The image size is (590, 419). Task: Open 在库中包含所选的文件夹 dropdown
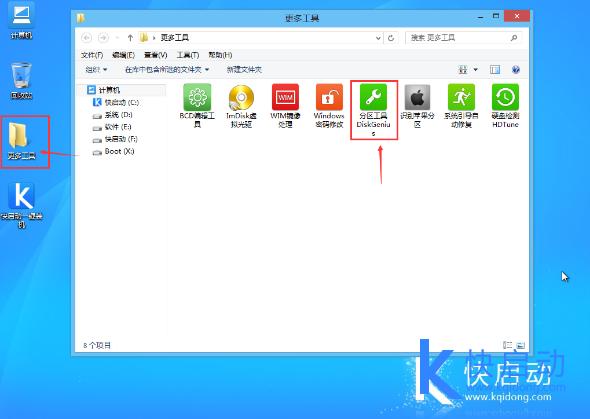coord(167,70)
